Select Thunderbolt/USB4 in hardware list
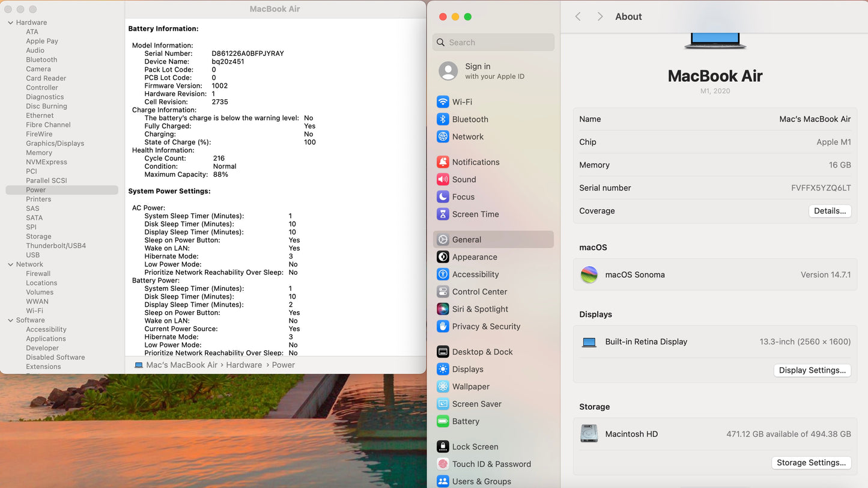The width and height of the screenshot is (868, 488). [x=56, y=246]
